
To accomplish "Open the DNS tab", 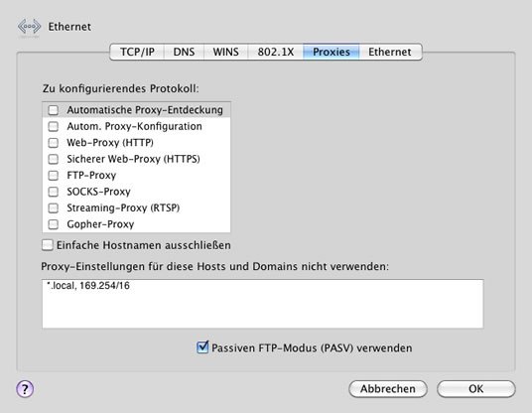I will pyautogui.click(x=184, y=52).
